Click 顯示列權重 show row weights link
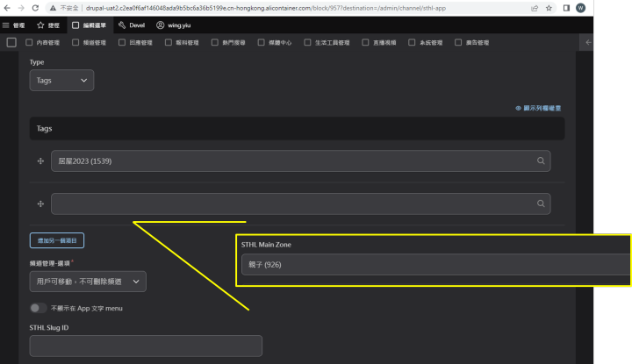Image resolution: width=632 pixels, height=364 pixels. coord(538,108)
